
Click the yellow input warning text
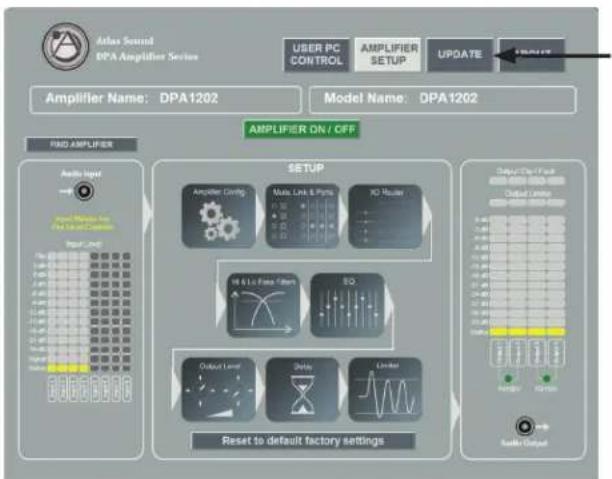tap(83, 223)
